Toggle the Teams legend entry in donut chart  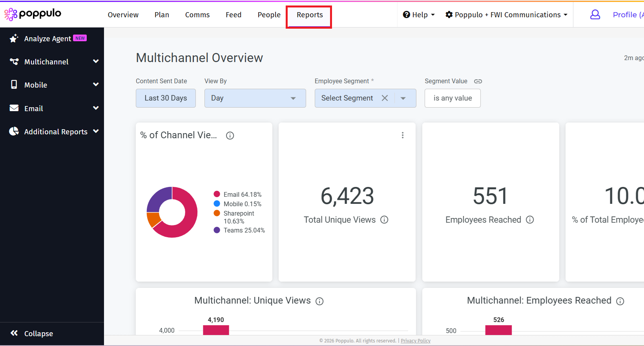pos(239,230)
